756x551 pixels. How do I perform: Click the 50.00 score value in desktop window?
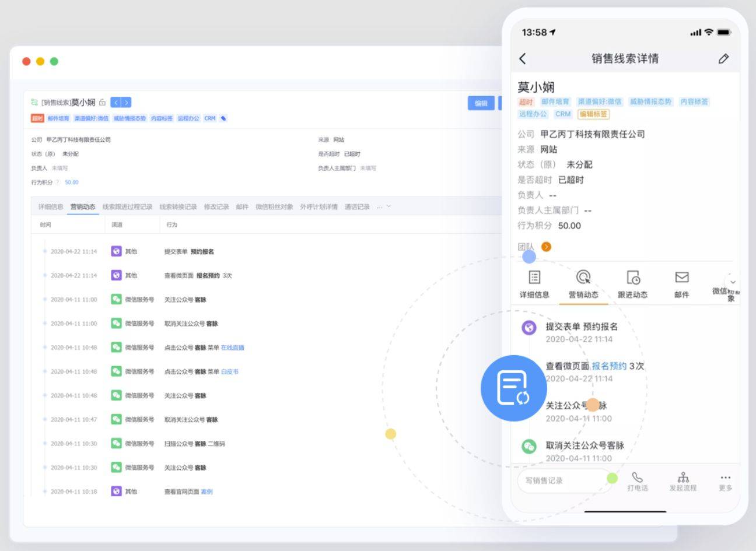(71, 183)
